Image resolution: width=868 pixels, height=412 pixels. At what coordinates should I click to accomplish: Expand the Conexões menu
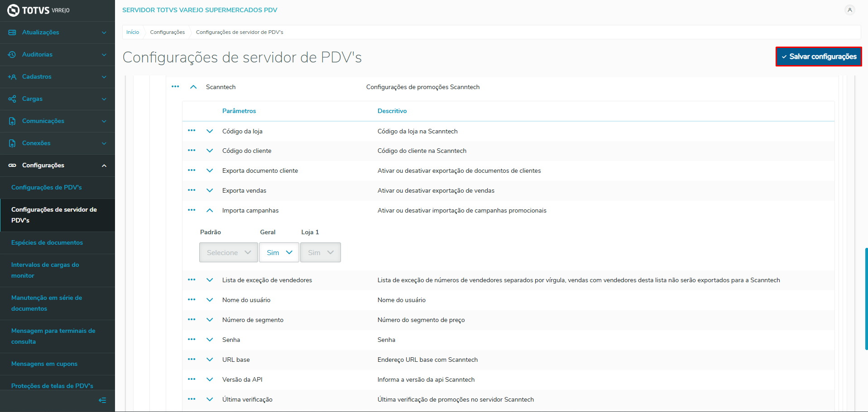pyautogui.click(x=104, y=143)
